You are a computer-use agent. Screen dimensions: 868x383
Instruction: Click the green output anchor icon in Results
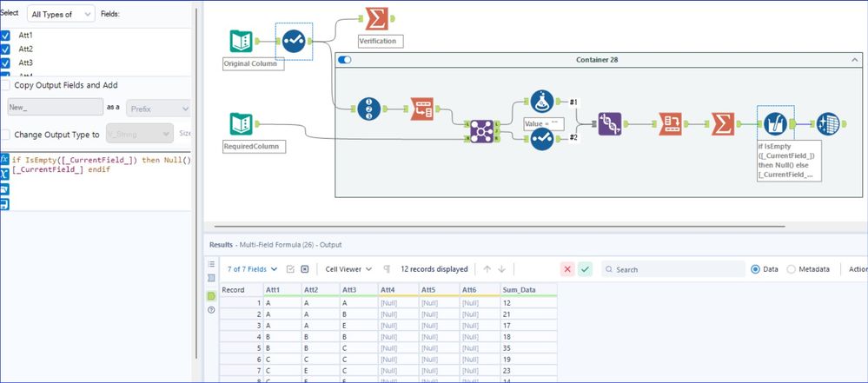pyautogui.click(x=211, y=296)
